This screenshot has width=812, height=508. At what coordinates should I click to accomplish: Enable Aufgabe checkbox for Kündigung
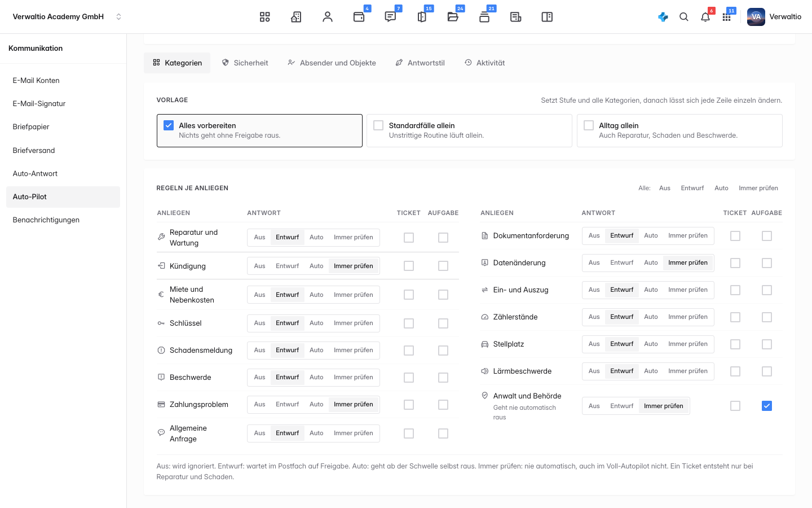click(443, 266)
